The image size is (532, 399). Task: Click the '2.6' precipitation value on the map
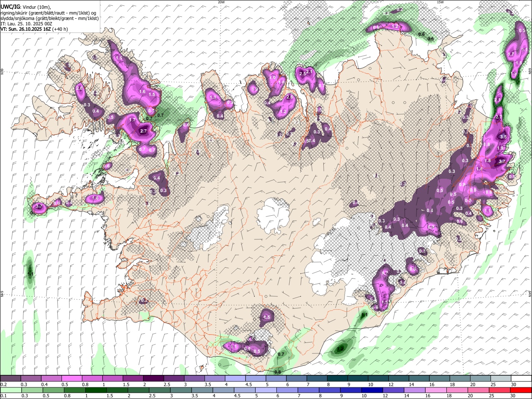(x=290, y=97)
